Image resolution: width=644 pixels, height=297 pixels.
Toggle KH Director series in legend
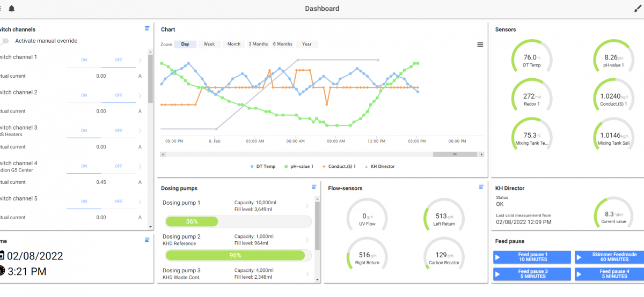click(379, 167)
